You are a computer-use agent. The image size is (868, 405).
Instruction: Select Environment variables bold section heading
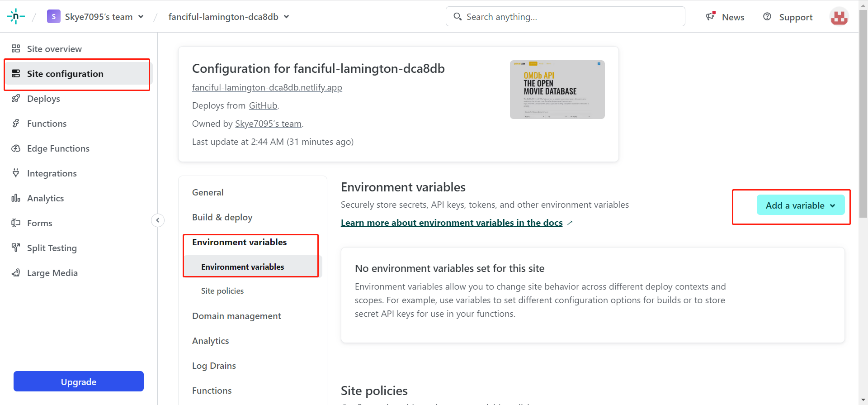tap(240, 242)
